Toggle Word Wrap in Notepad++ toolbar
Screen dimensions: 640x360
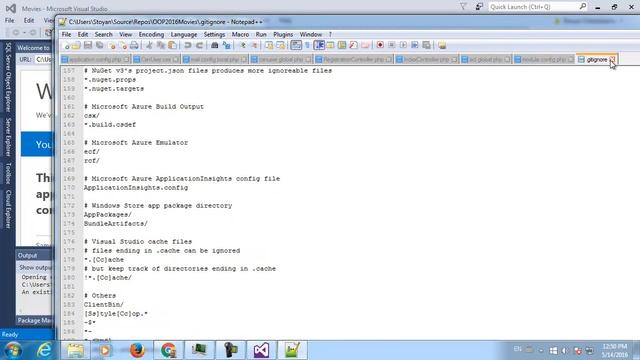coord(296,45)
